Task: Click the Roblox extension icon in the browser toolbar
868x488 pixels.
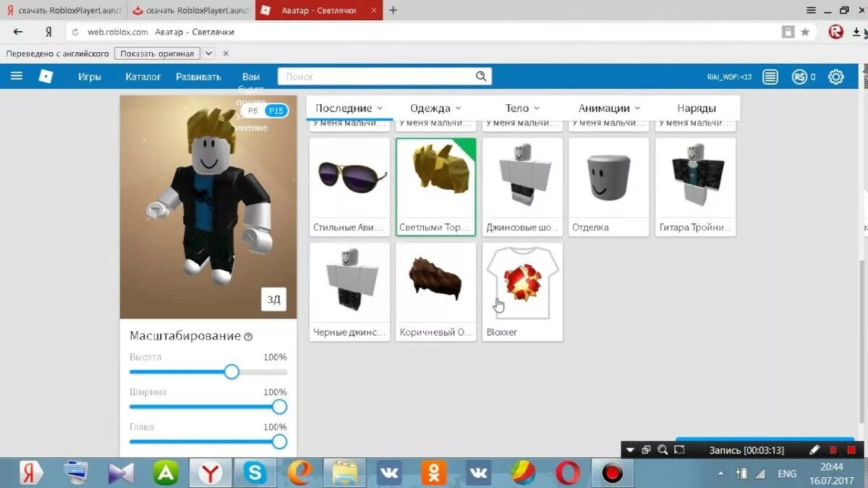Action: [836, 32]
